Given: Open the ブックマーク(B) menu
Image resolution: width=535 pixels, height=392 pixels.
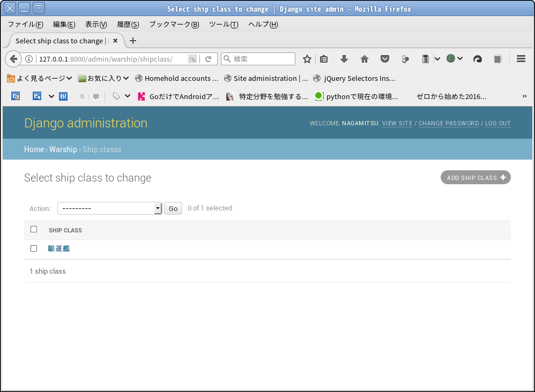Looking at the screenshot, I should [174, 24].
